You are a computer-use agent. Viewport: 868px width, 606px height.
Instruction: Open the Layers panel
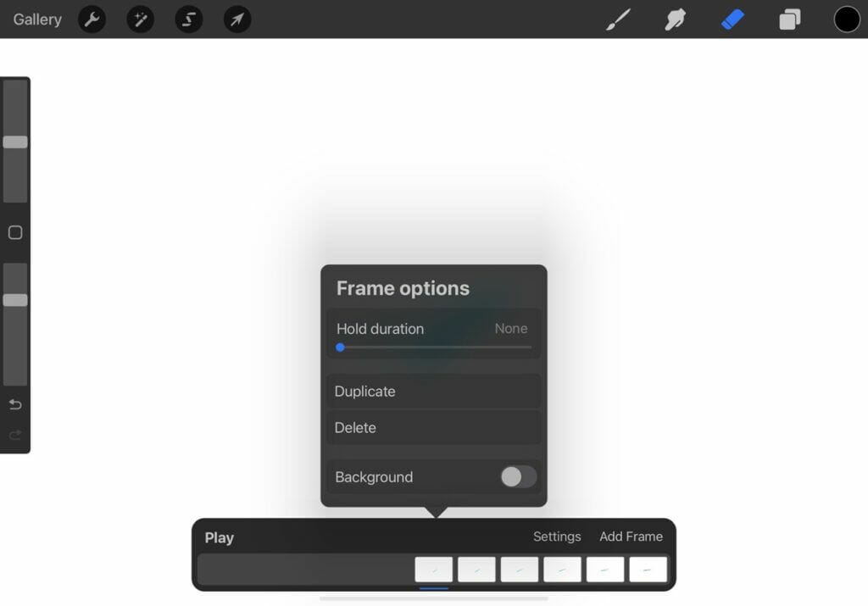pos(790,19)
